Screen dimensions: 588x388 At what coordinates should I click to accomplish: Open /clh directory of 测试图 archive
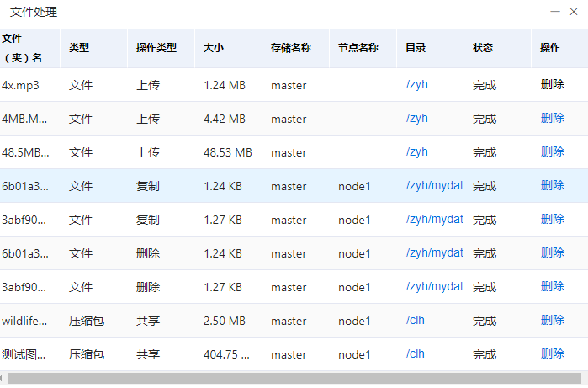[416, 353]
